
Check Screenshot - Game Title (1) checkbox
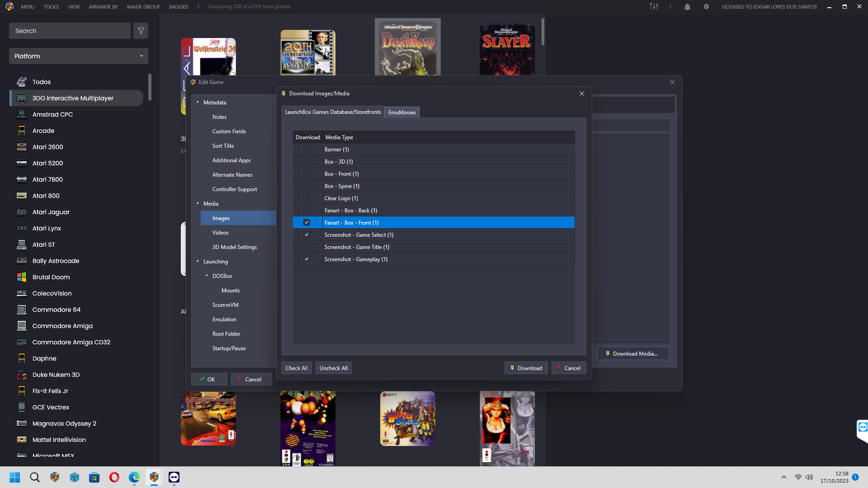307,247
